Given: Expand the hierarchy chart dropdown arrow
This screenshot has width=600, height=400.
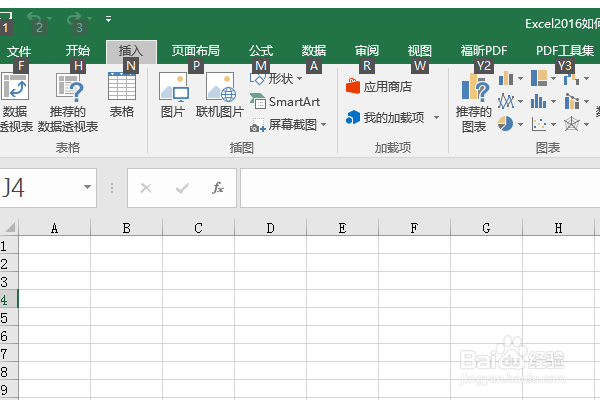Looking at the screenshot, I should [x=553, y=79].
